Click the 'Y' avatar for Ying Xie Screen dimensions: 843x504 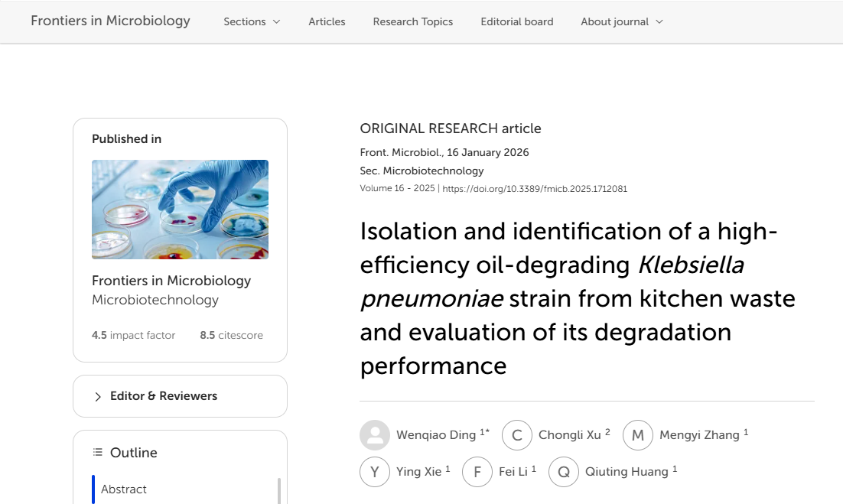(x=375, y=472)
